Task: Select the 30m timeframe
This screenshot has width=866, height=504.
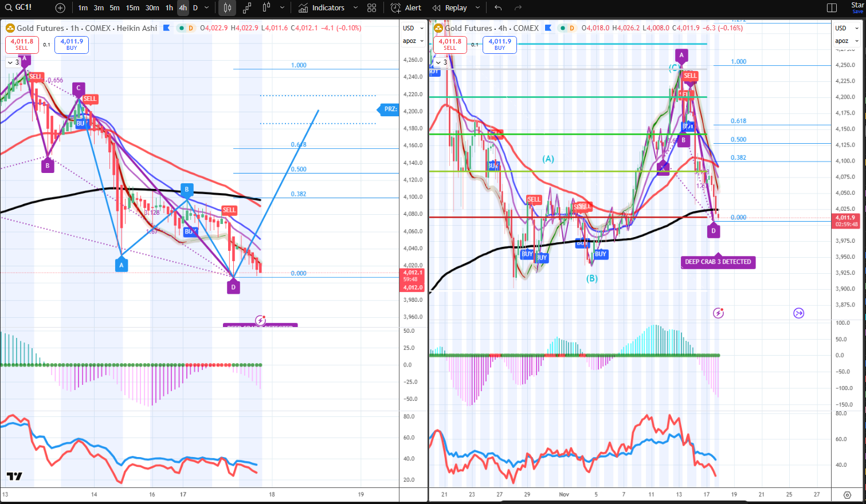Action: pyautogui.click(x=152, y=8)
